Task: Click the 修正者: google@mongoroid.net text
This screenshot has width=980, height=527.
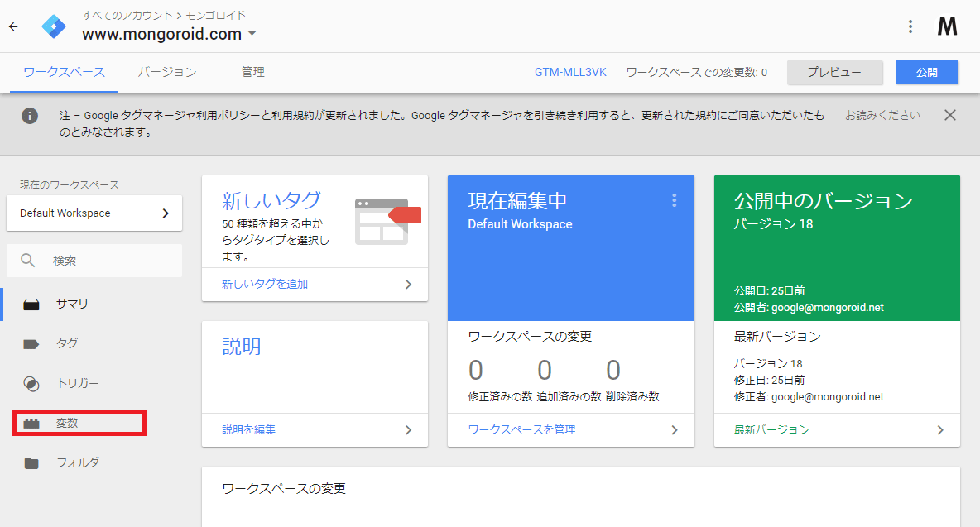Action: click(x=809, y=396)
